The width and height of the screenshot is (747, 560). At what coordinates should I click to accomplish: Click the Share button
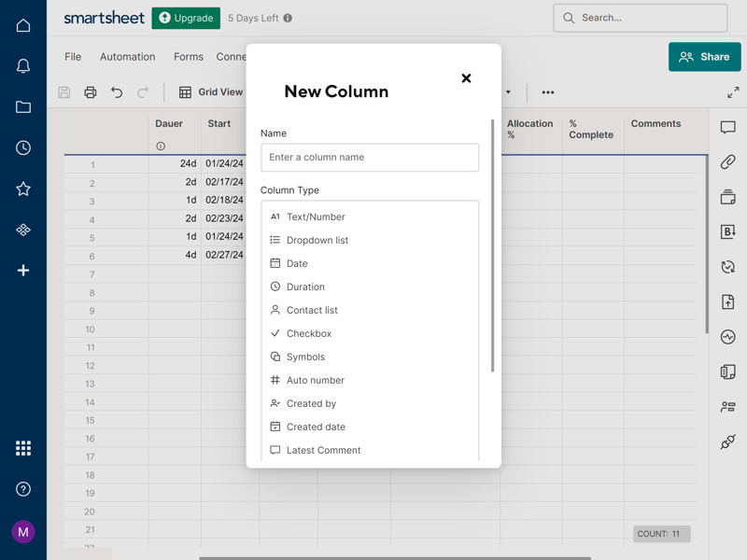coord(704,57)
